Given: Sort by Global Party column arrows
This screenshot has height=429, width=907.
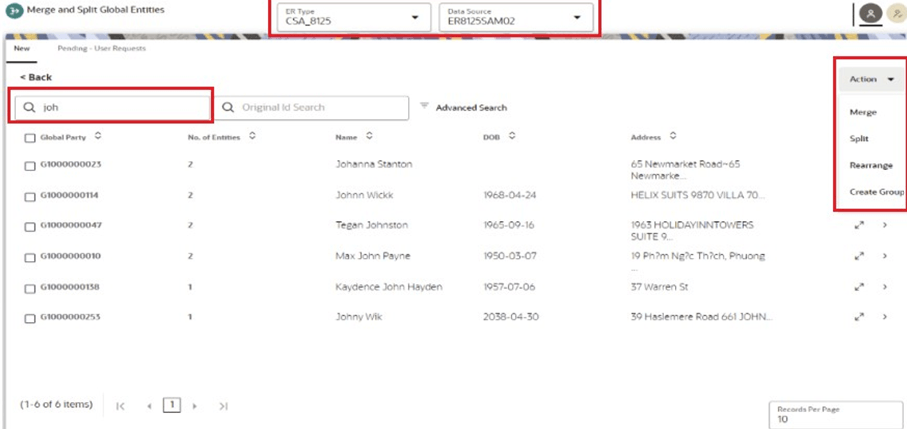Looking at the screenshot, I should (98, 136).
